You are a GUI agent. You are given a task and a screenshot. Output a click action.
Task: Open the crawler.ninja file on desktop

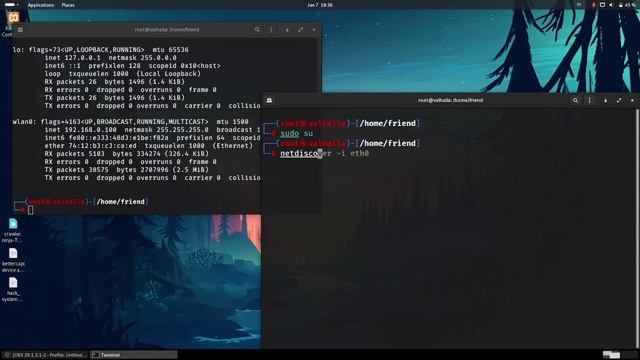[13, 231]
